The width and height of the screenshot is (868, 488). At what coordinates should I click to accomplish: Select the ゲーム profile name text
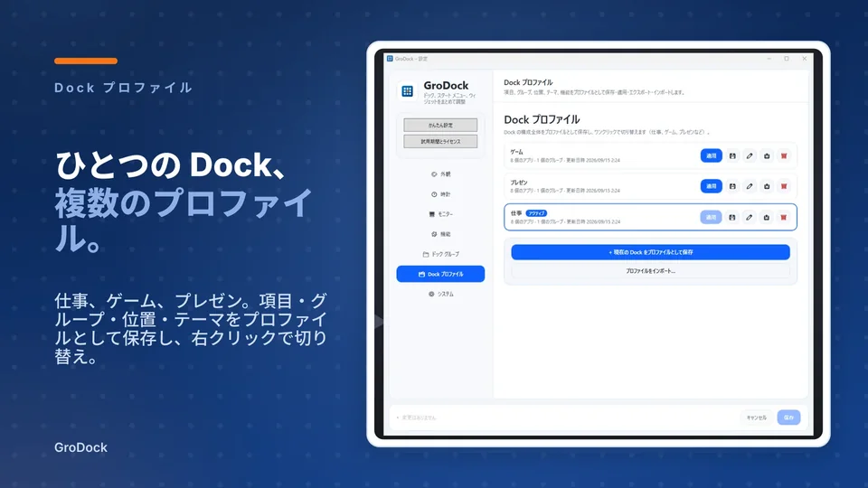click(x=516, y=152)
